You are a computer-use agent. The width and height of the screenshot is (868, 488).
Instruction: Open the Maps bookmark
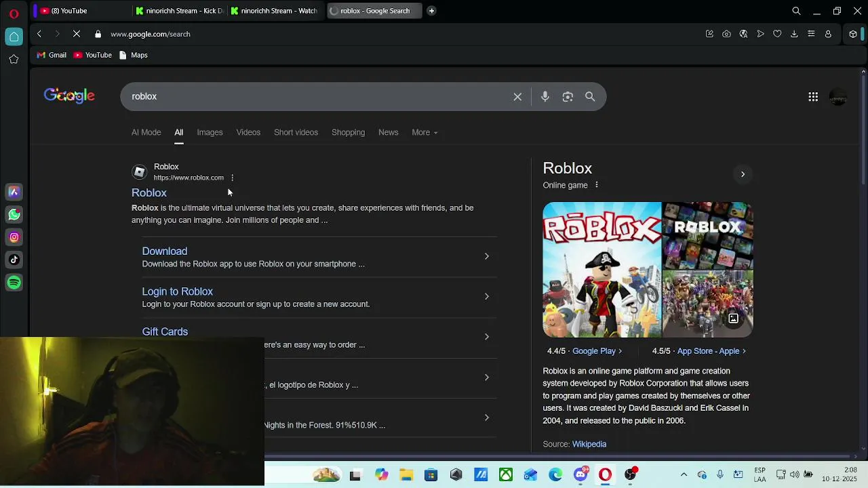pyautogui.click(x=134, y=55)
